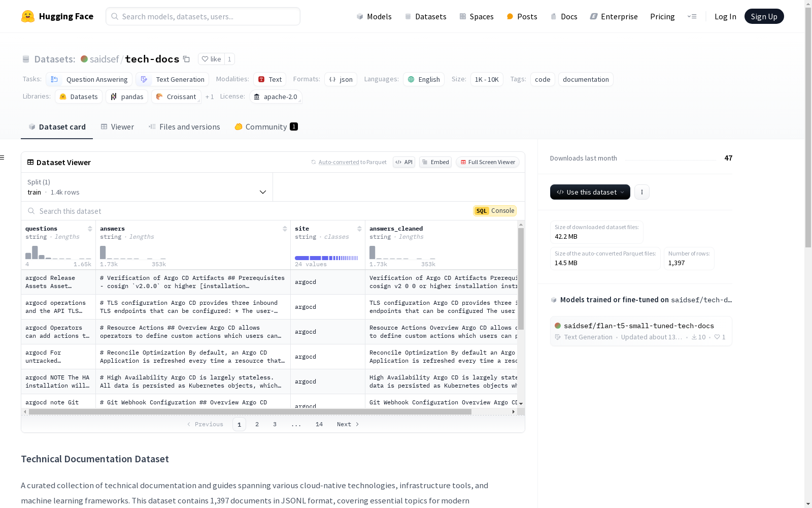This screenshot has width=812, height=508.
Task: Open the apache-2.0 license tag
Action: coord(276,97)
